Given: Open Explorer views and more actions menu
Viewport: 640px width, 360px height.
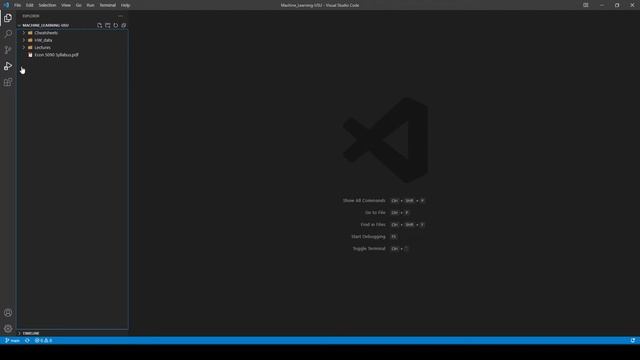Looking at the screenshot, I should tap(120, 16).
